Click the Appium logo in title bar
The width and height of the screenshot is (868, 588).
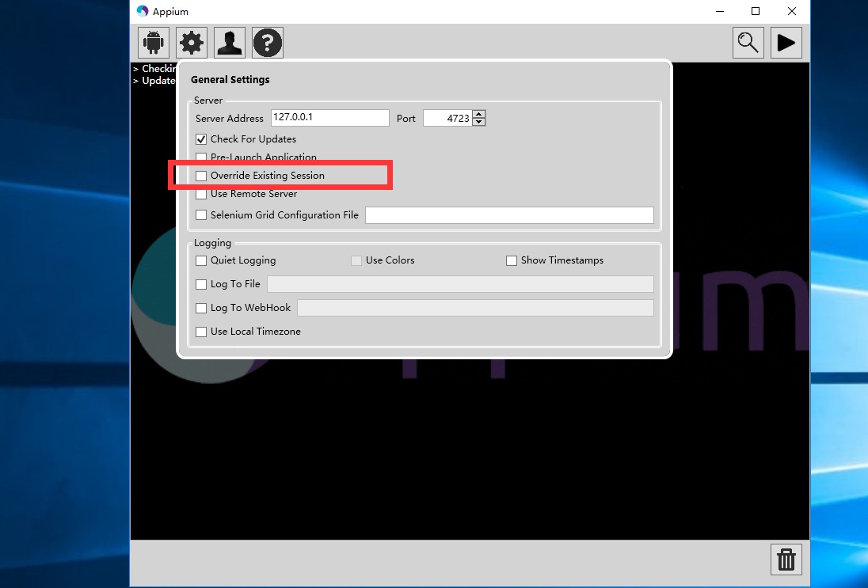tap(143, 11)
